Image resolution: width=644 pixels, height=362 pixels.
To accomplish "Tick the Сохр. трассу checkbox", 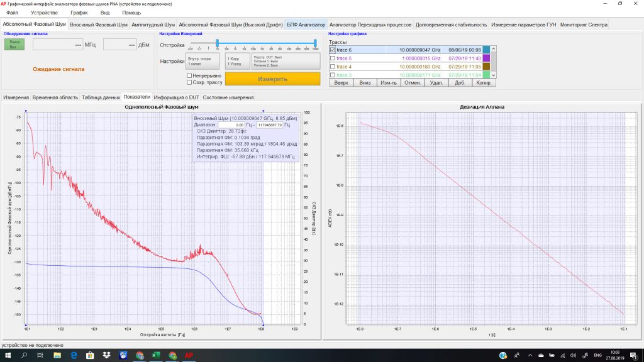I will pyautogui.click(x=189, y=82).
